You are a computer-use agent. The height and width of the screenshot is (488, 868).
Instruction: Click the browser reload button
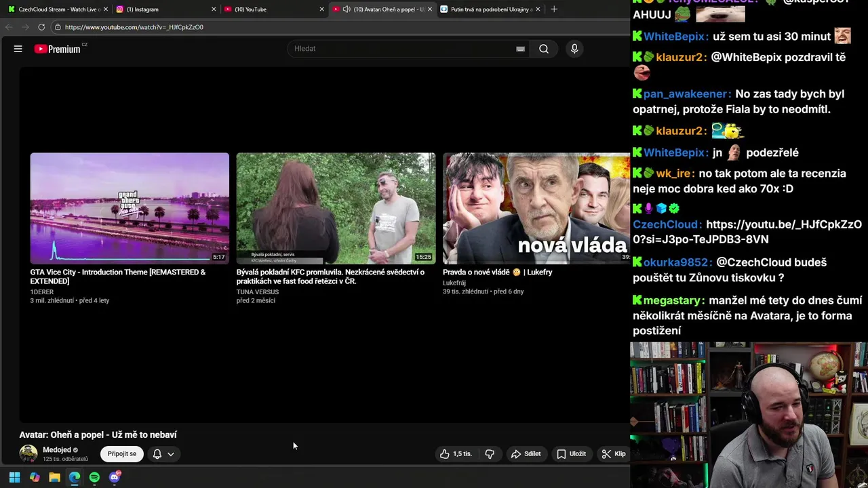(x=41, y=27)
